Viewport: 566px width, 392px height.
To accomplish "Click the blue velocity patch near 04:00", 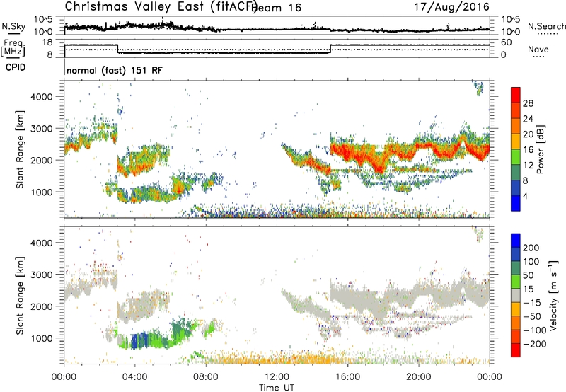I will click(x=139, y=340).
